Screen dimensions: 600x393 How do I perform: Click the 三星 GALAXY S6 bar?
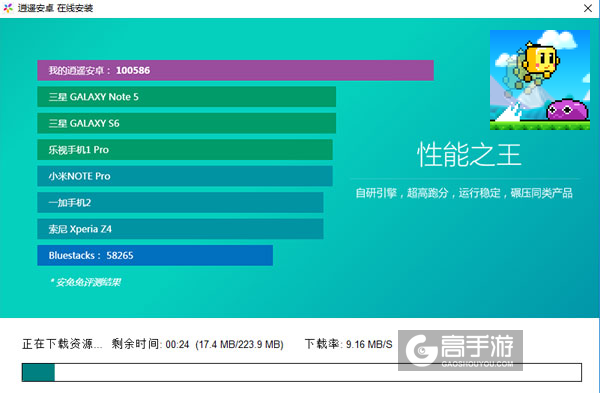[186, 123]
